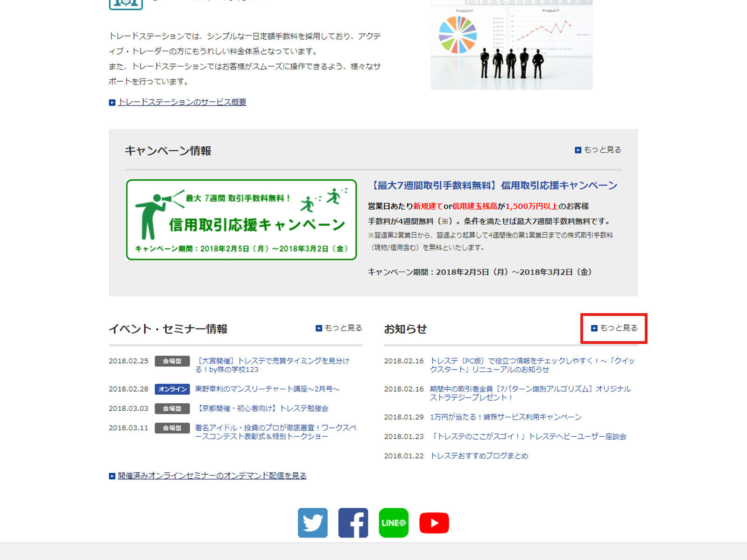Viewport: 747px width, 560px height.
Task: Open 1万円が当たる！貸株サービス利用キャンペーン link
Action: (x=506, y=417)
